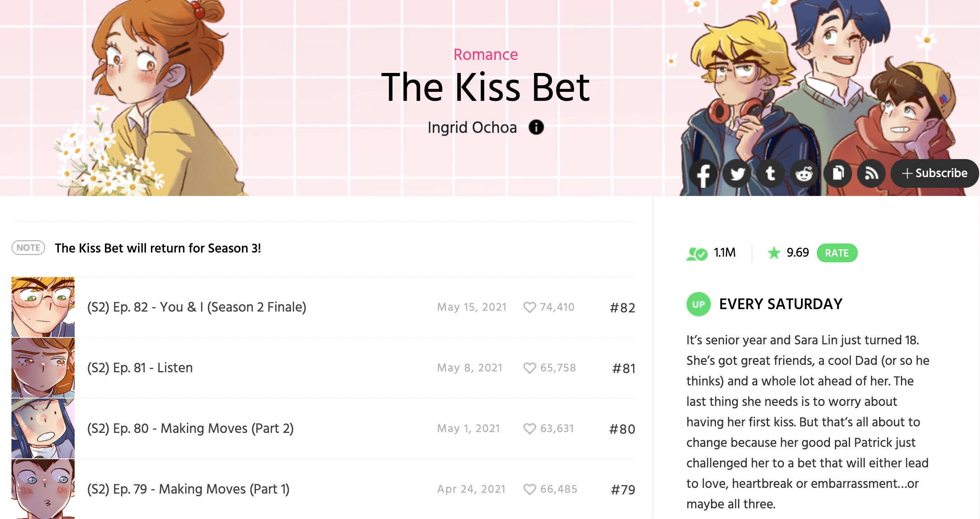This screenshot has height=519, width=980.
Task: Click the green UP update badge
Action: pyautogui.click(x=698, y=304)
